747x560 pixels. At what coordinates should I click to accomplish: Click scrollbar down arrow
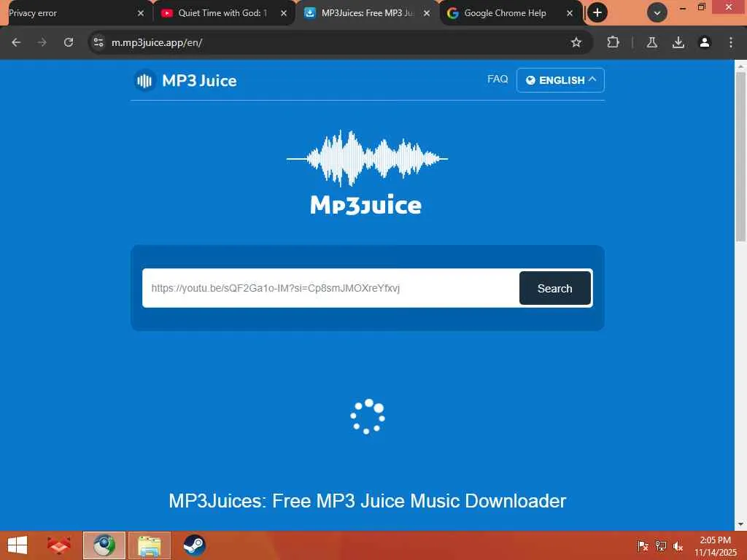[741, 524]
